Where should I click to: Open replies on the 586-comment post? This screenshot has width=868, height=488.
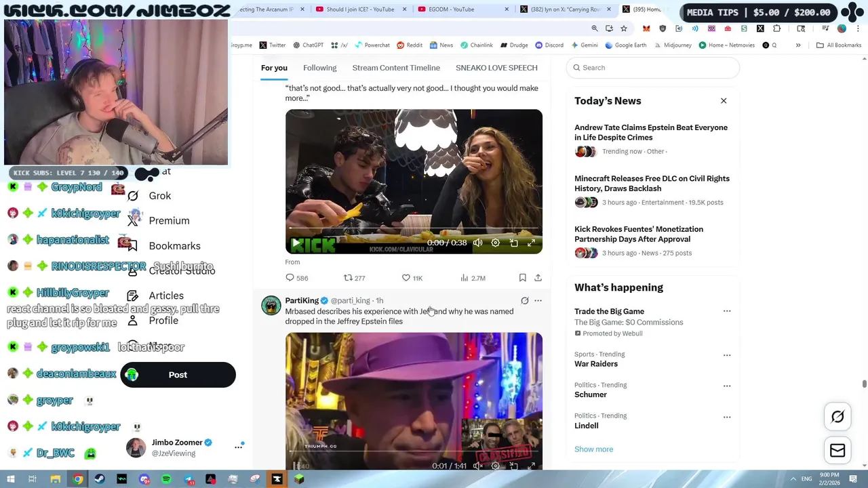tap(297, 278)
